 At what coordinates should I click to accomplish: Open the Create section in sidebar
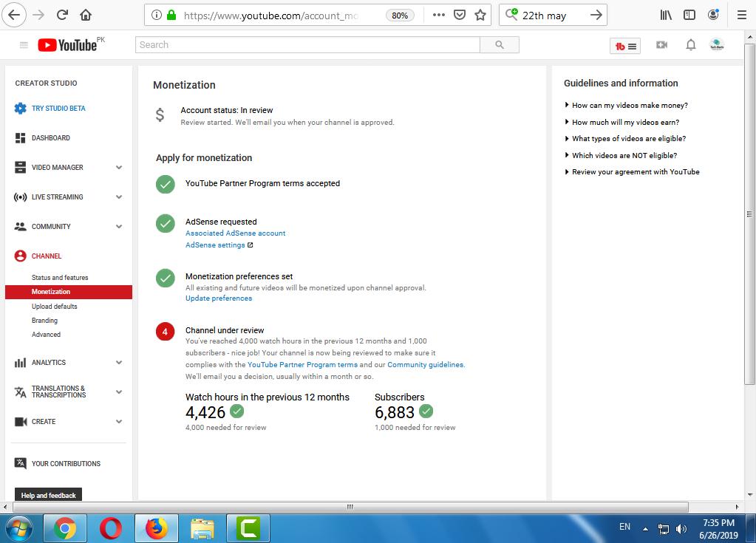pyautogui.click(x=44, y=422)
